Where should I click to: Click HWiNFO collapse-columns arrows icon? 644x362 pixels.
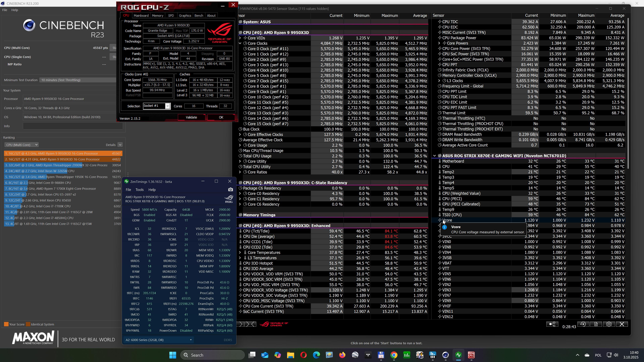251,324
